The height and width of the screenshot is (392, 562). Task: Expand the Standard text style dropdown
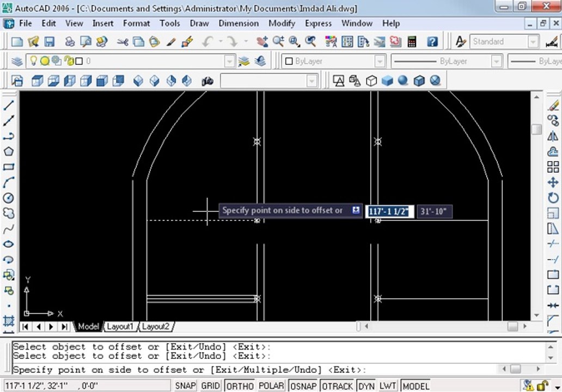[533, 41]
